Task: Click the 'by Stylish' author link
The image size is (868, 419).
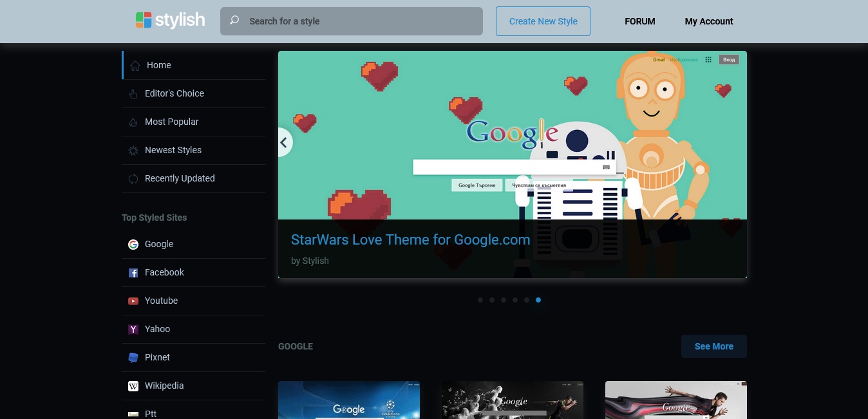Action: tap(310, 261)
